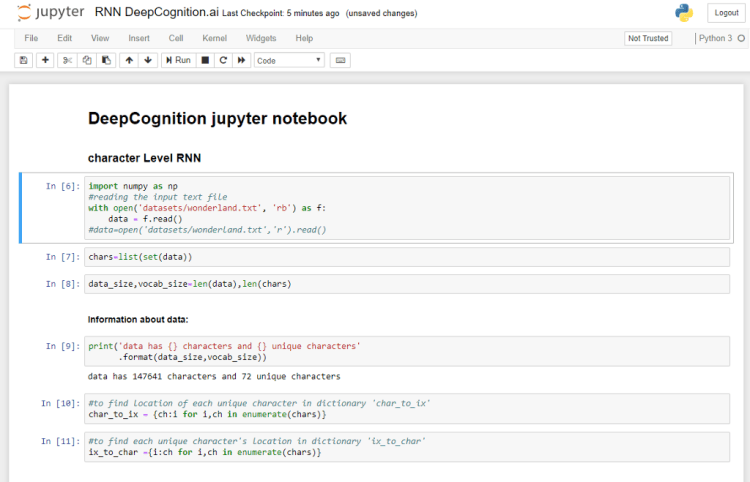Image resolution: width=750 pixels, height=482 pixels.
Task: Move the selected cell up
Action: pos(128,60)
